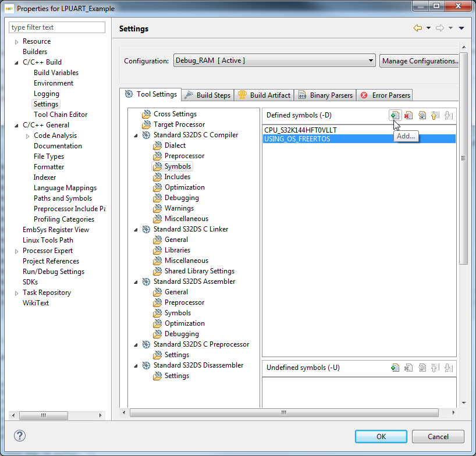Open Linux Tools Path page
Screen dimensions: 476x456
[x=48, y=240]
